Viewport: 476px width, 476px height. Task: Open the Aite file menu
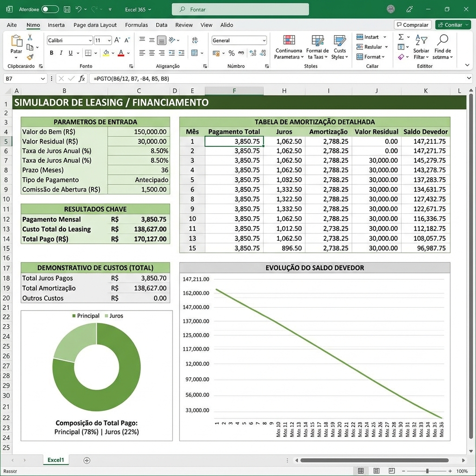coord(12,25)
